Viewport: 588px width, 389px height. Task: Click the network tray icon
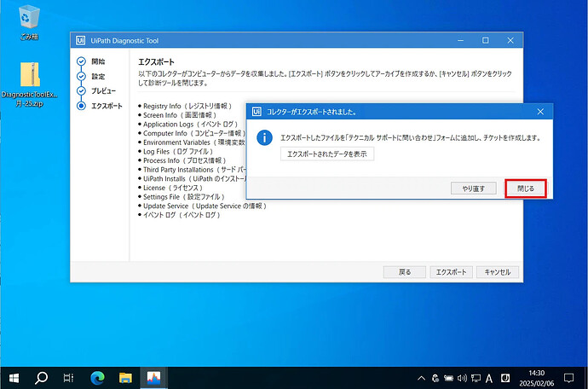(x=476, y=378)
